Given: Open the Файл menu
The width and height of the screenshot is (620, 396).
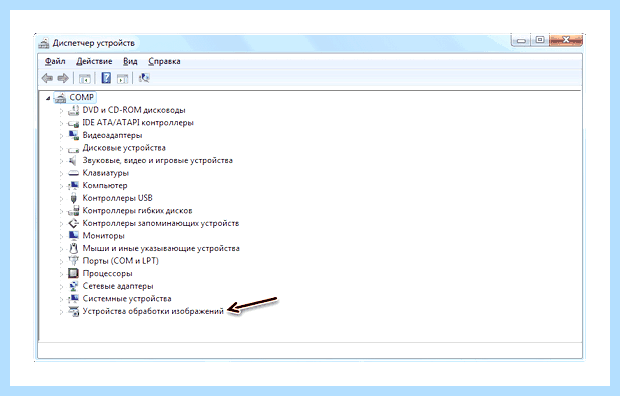Looking at the screenshot, I should (55, 61).
